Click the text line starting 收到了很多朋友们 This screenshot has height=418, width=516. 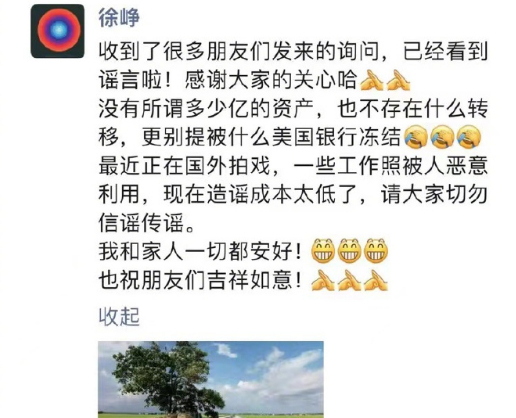tap(293, 52)
